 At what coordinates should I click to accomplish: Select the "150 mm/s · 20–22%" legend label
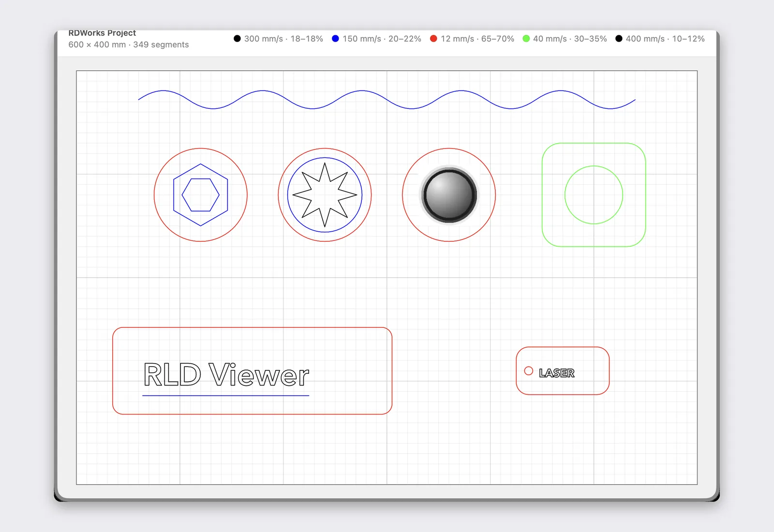(382, 39)
